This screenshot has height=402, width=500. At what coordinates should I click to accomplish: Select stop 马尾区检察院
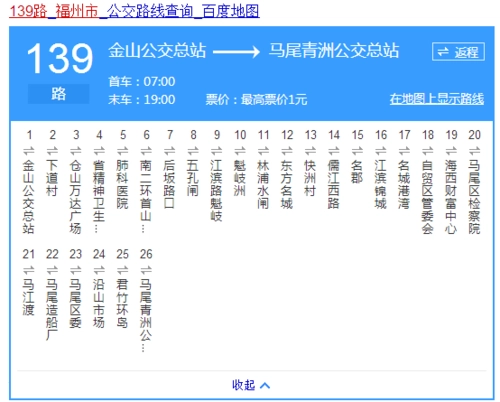pos(474,197)
